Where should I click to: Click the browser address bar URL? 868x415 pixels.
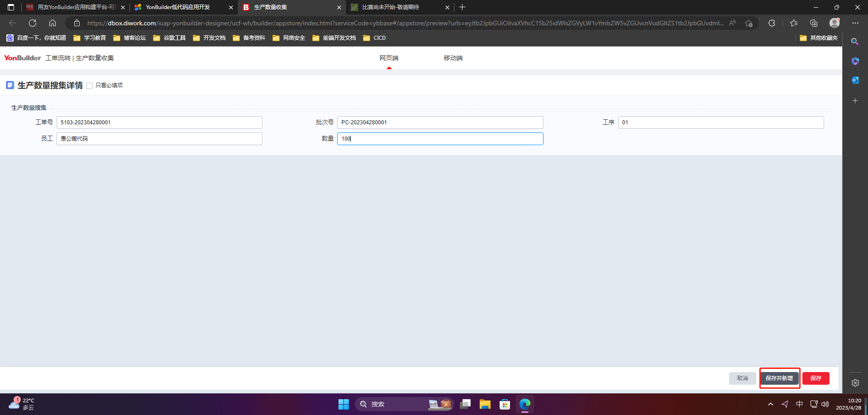[x=405, y=23]
